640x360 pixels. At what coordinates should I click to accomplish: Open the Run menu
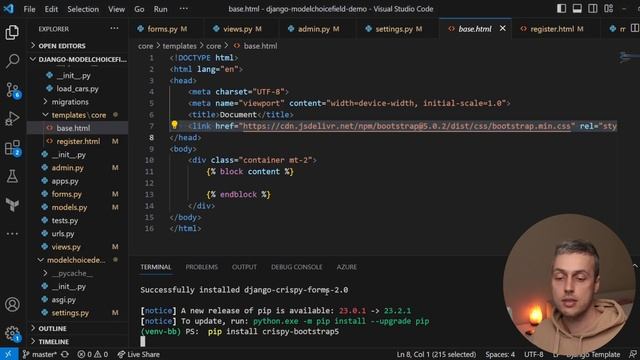[160, 9]
